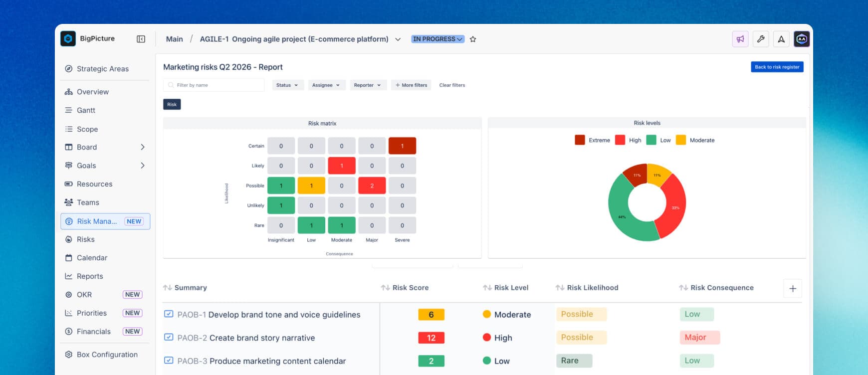Click the More filters button
868x375 pixels.
tap(412, 85)
